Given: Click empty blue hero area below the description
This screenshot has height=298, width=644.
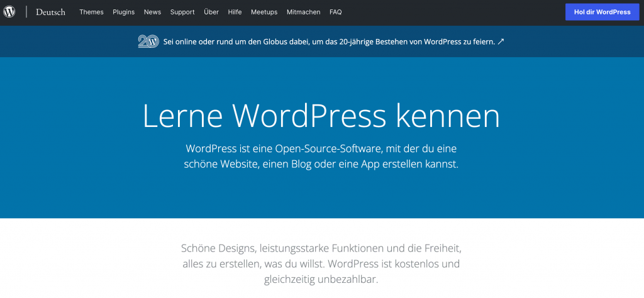Looking at the screenshot, I should [x=321, y=198].
